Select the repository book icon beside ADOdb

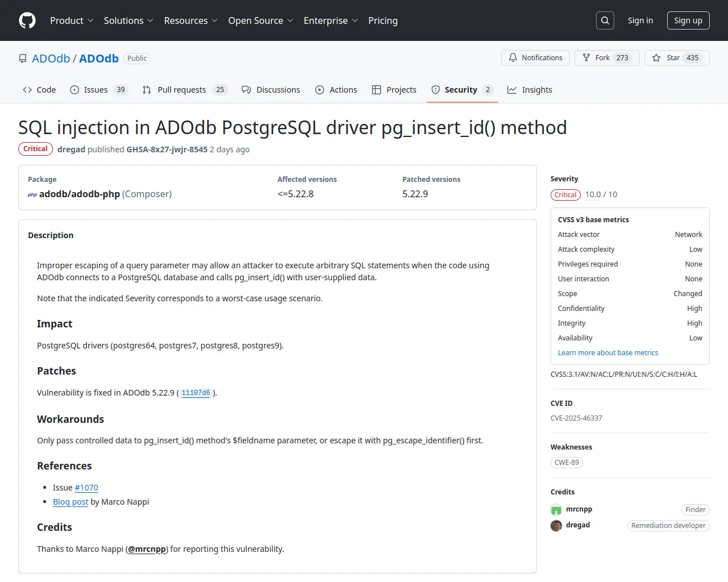point(23,59)
